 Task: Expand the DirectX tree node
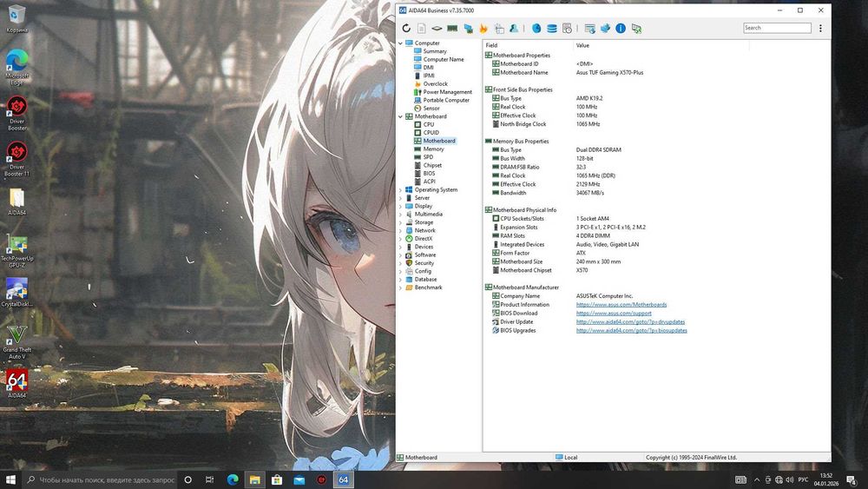[400, 239]
